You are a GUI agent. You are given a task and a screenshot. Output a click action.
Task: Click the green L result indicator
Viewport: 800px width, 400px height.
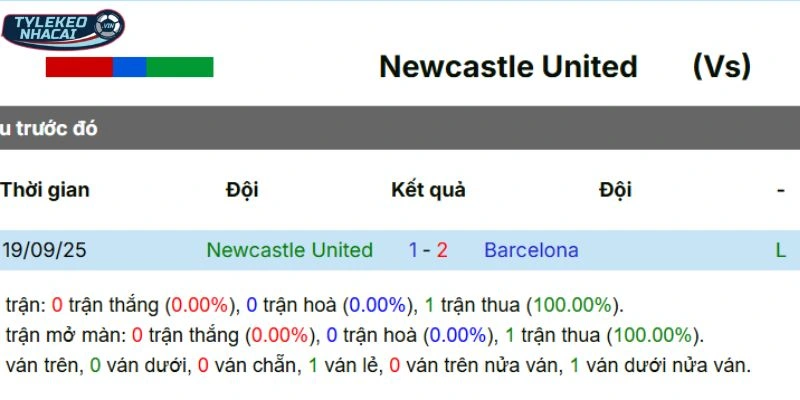tap(781, 250)
